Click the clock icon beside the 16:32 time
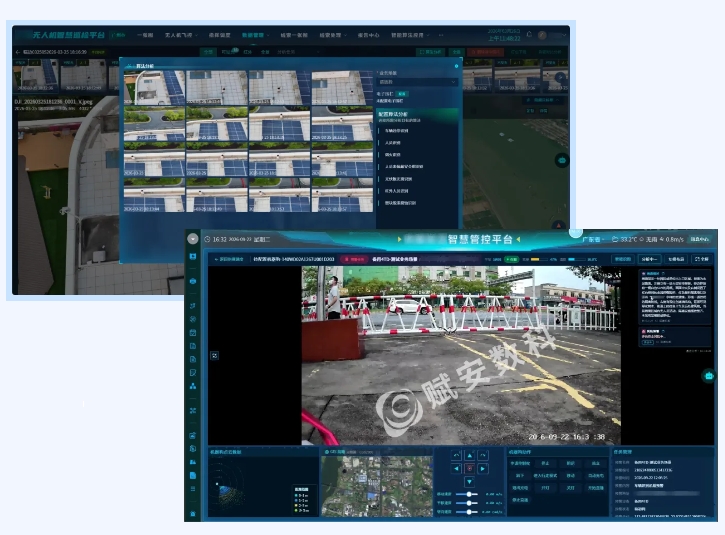The height and width of the screenshot is (535, 725). click(x=207, y=240)
